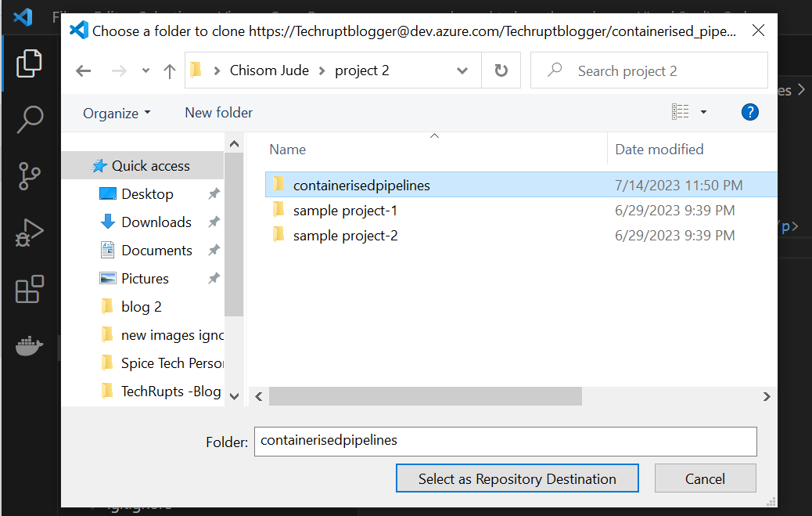Click the VS Code logo in title bar

pyautogui.click(x=23, y=16)
